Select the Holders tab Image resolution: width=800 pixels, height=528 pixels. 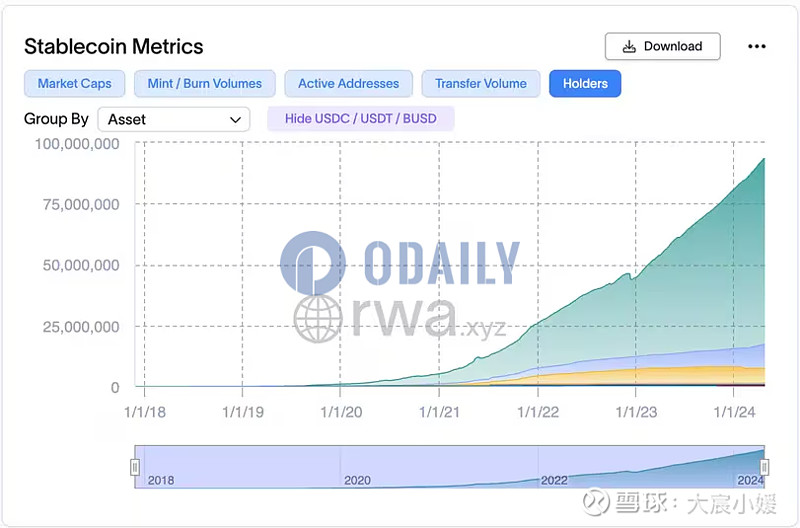585,84
